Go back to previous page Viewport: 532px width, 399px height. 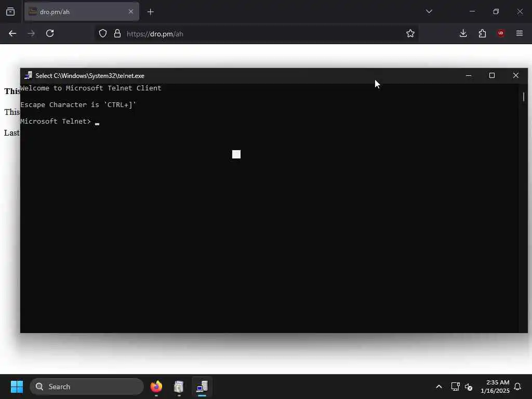pyautogui.click(x=12, y=34)
